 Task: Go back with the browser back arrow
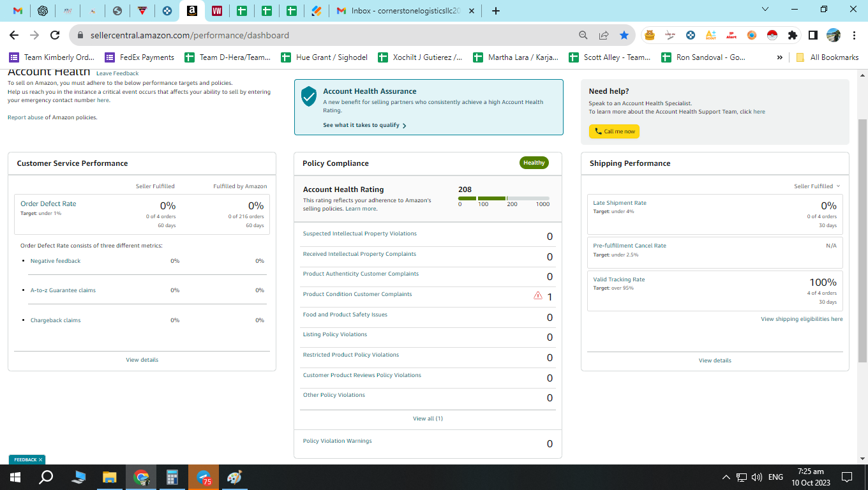[14, 35]
